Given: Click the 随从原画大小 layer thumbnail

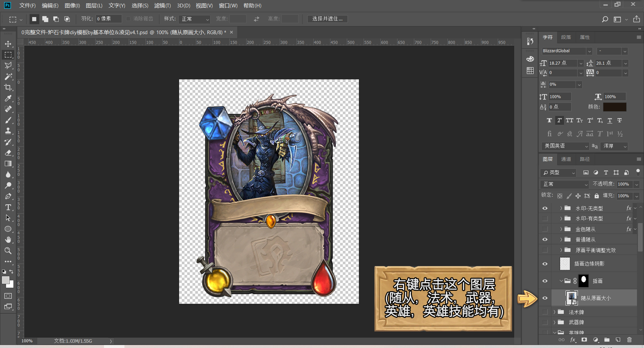Looking at the screenshot, I should point(572,298).
